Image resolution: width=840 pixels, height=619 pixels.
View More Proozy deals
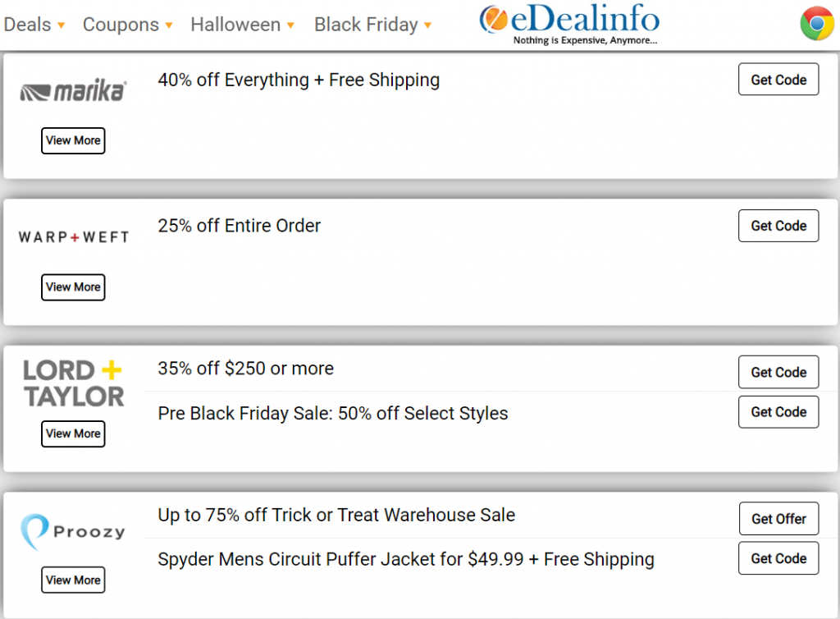click(73, 580)
